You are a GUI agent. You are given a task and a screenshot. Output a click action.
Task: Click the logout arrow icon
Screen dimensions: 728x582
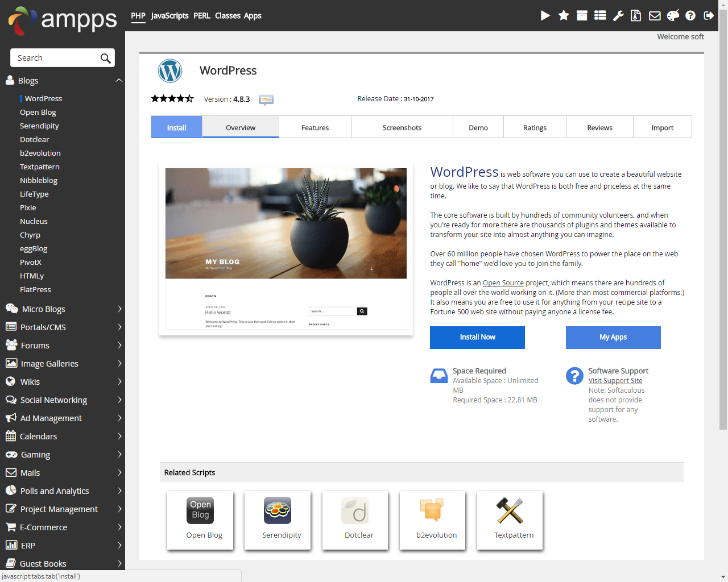point(709,15)
